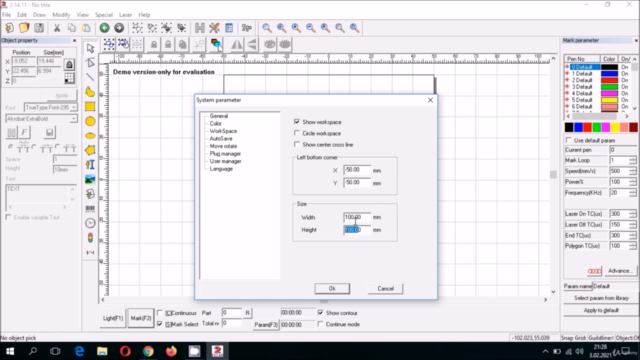Click the blue color of pen 1 Default
This screenshot has height=360, width=640.
point(609,73)
